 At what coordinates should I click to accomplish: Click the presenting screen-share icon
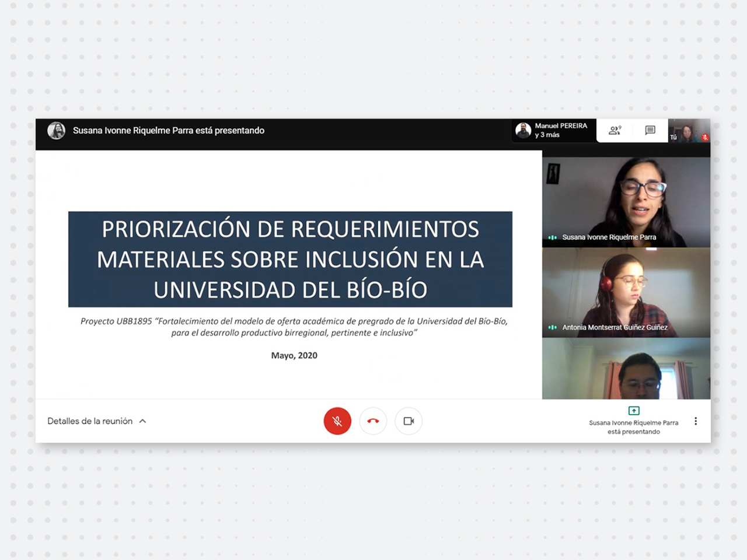click(634, 411)
